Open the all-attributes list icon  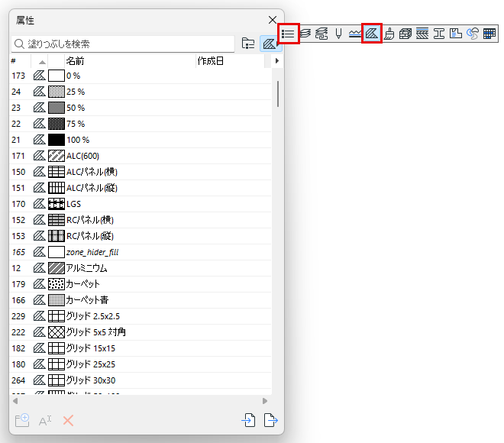[288, 34]
